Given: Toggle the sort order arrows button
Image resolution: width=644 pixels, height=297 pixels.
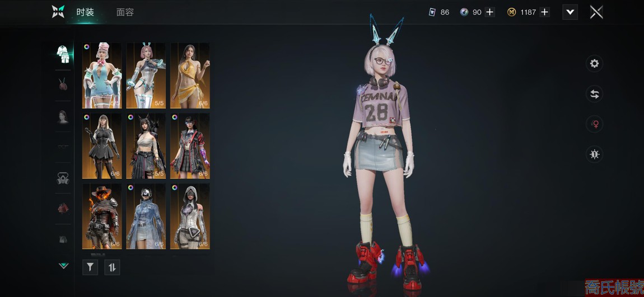Looking at the screenshot, I should tap(112, 267).
